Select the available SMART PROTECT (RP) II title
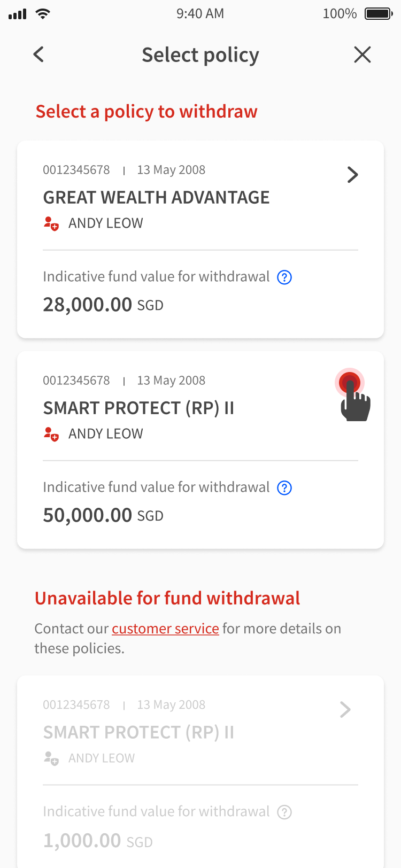The height and width of the screenshot is (868, 401). (x=138, y=408)
